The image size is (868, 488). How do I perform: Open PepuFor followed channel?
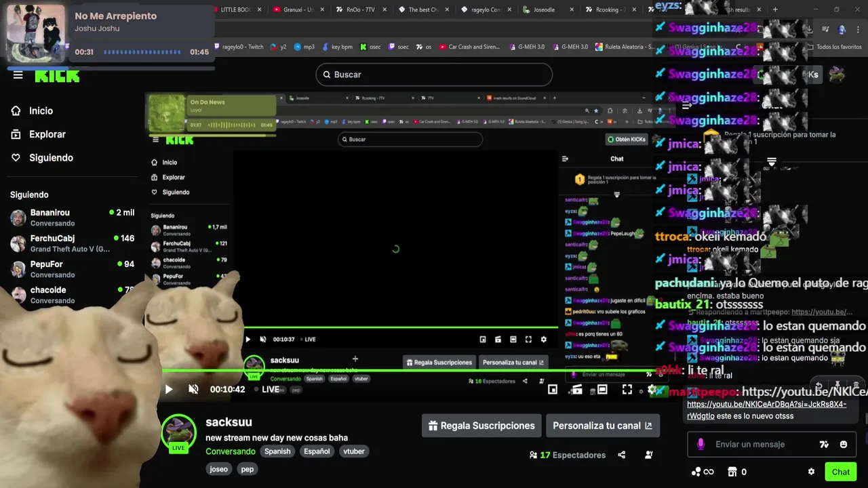coord(72,269)
